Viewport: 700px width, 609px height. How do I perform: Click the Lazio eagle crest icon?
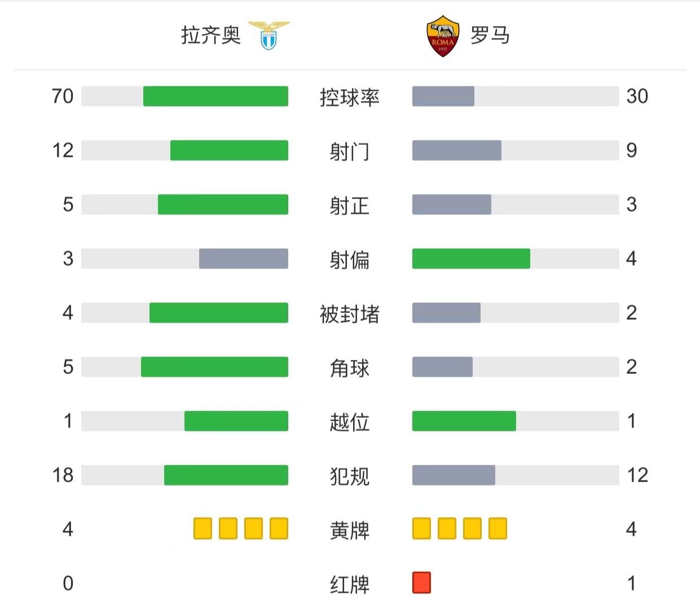pos(268,36)
